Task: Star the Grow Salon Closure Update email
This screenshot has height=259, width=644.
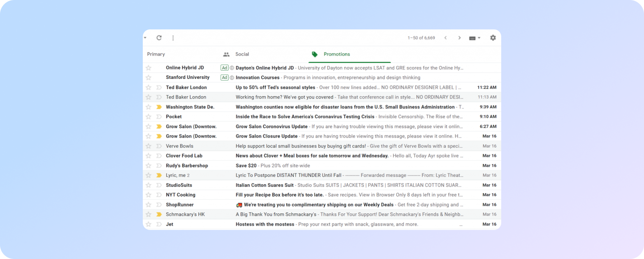Action: [x=149, y=136]
